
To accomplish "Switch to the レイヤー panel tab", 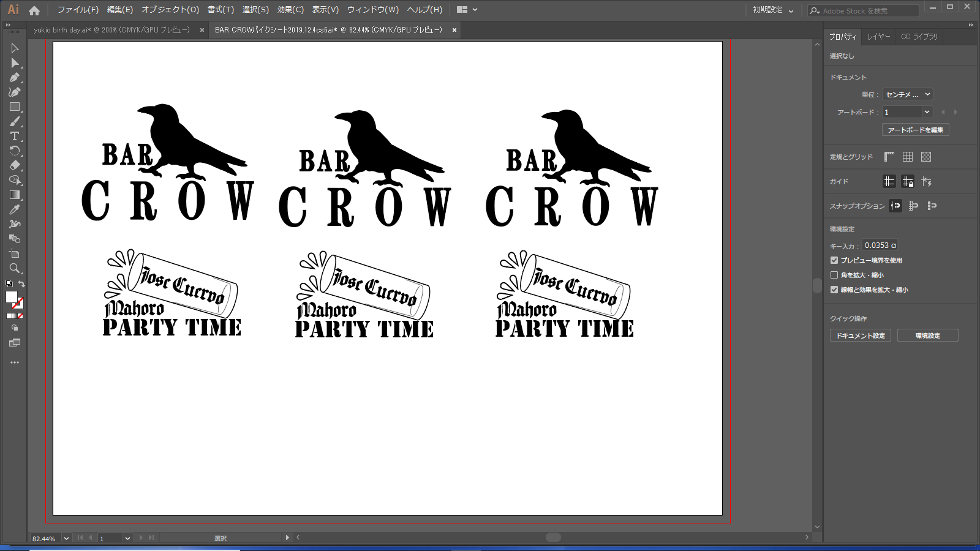I will click(878, 37).
